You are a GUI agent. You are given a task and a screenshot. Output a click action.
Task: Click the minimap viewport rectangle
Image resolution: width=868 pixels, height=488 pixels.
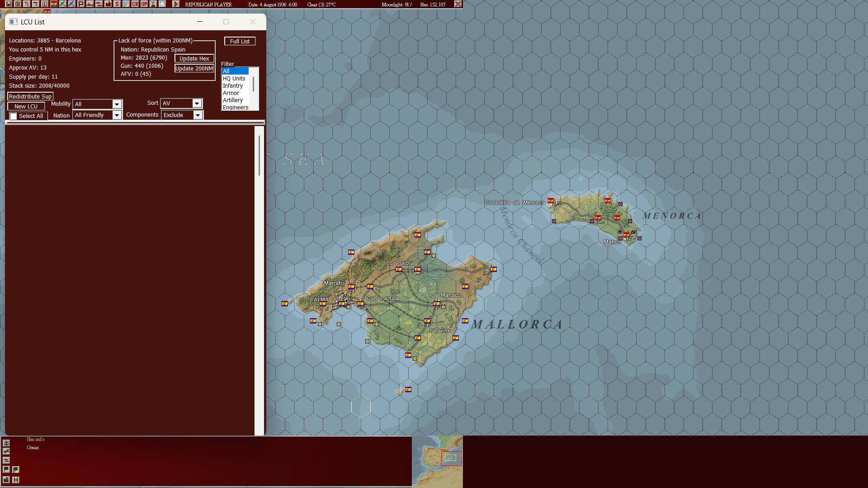click(451, 458)
